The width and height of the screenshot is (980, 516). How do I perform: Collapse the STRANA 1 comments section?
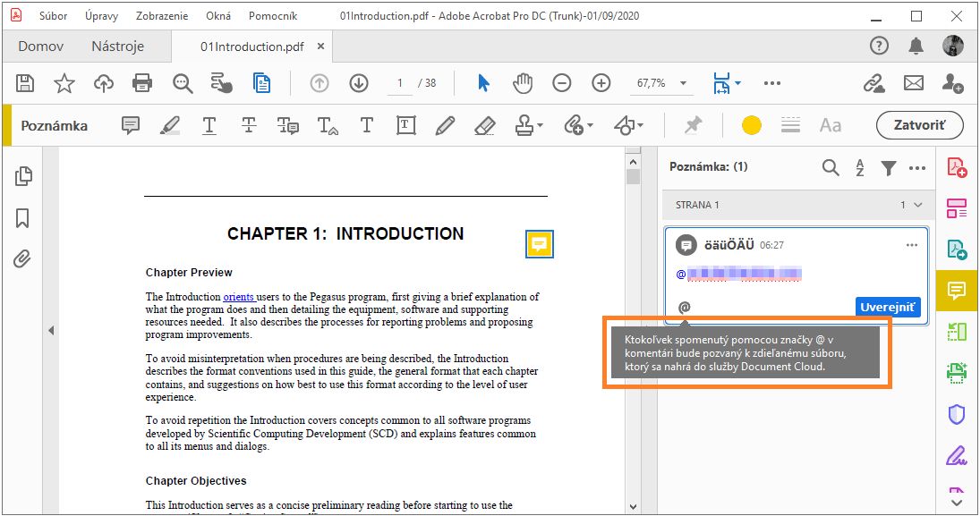917,205
